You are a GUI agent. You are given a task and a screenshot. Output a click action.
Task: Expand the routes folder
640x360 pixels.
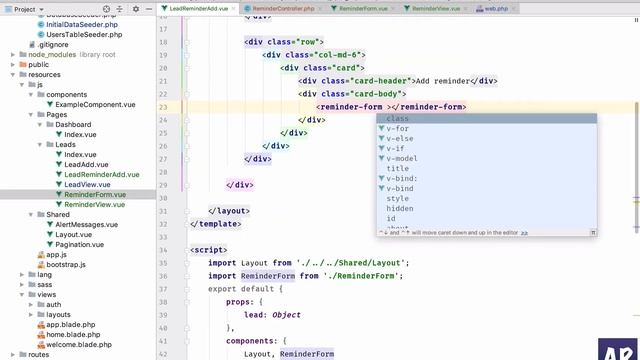click(x=13, y=355)
